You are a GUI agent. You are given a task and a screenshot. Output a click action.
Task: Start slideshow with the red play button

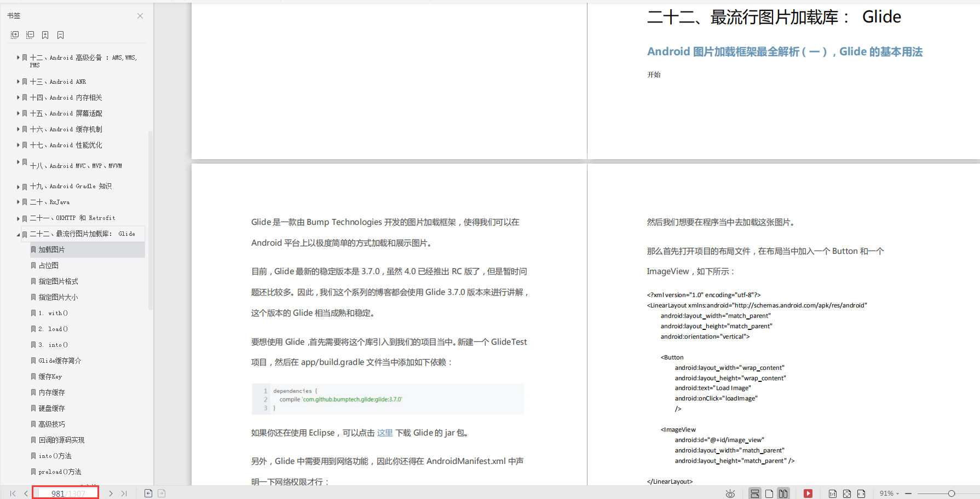pos(808,494)
